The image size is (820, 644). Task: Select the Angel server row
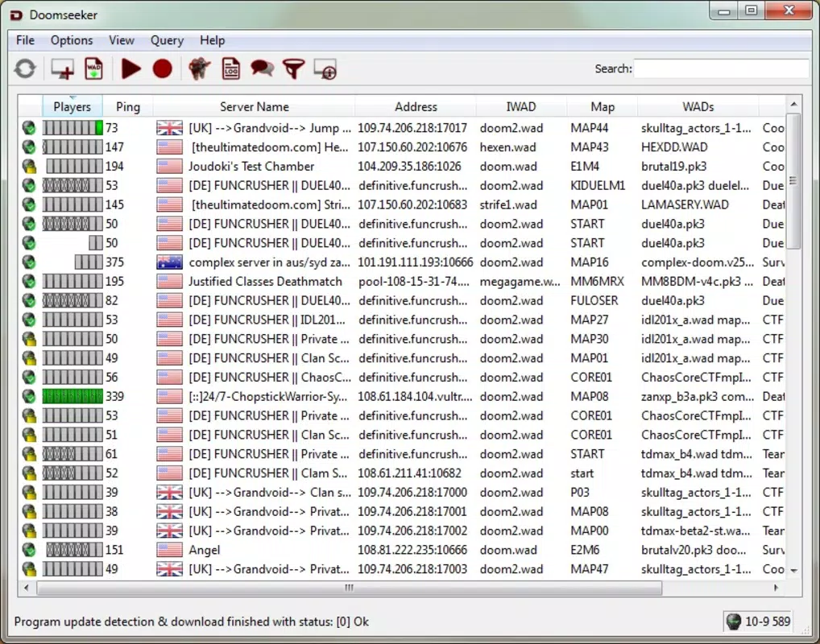pos(402,550)
